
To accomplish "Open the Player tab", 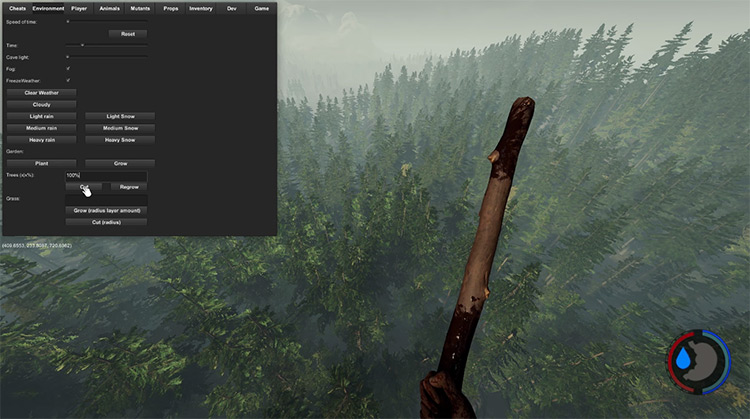I will point(79,9).
